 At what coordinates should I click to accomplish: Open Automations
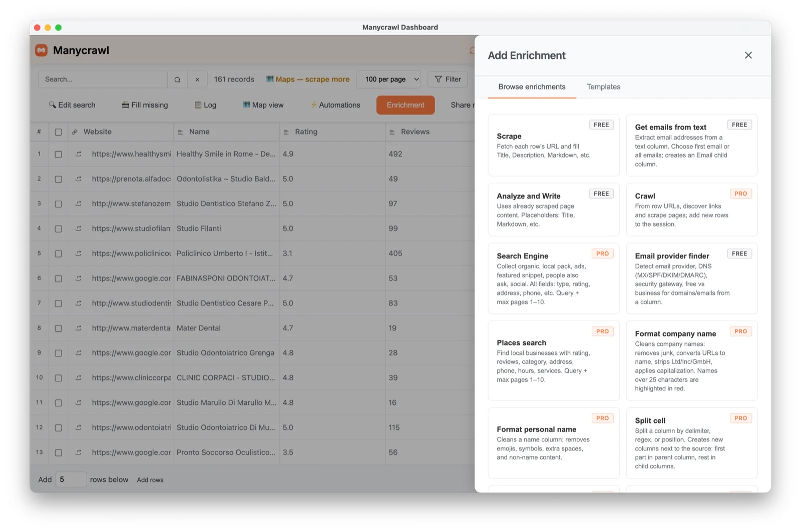click(335, 105)
